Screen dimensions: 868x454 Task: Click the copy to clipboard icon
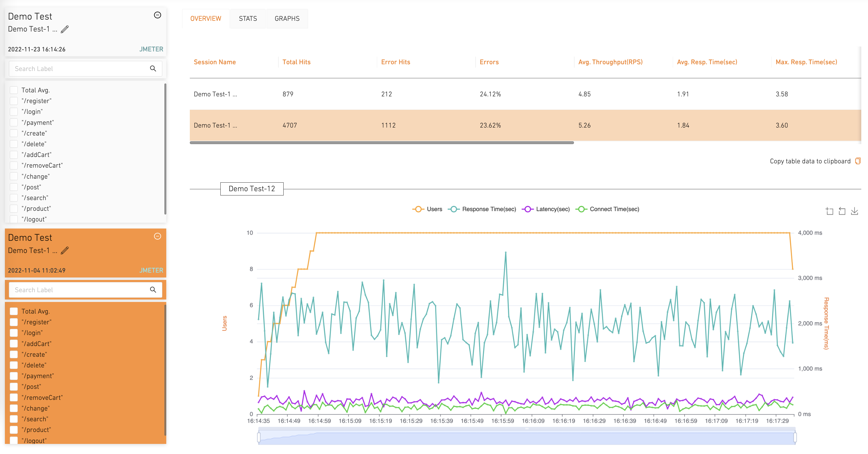pos(858,161)
